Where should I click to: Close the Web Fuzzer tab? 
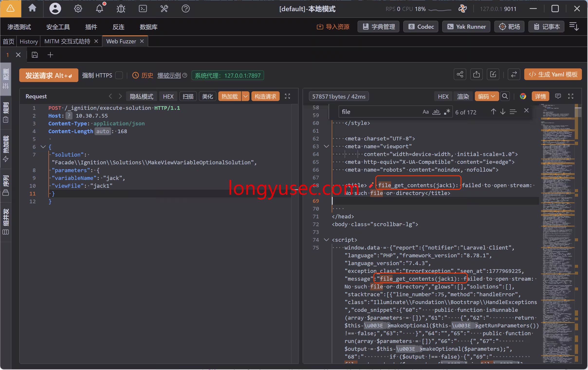pos(142,41)
